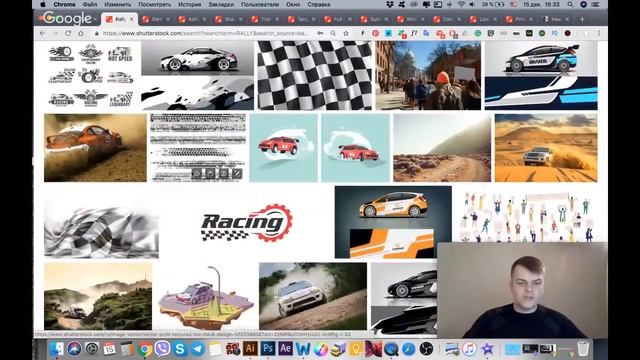Open the orange hatchback livery design image
This screenshot has height=360, width=640.
coord(393,222)
